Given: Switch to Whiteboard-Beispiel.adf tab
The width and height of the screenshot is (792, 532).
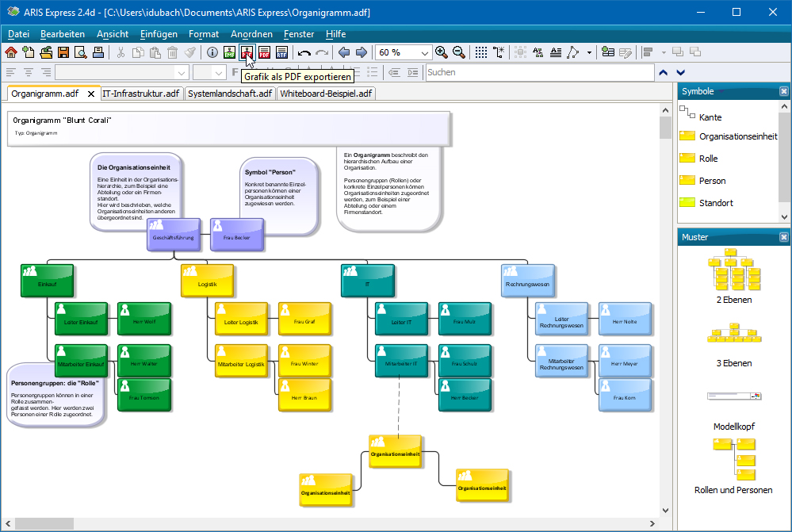Looking at the screenshot, I should pyautogui.click(x=326, y=94).
